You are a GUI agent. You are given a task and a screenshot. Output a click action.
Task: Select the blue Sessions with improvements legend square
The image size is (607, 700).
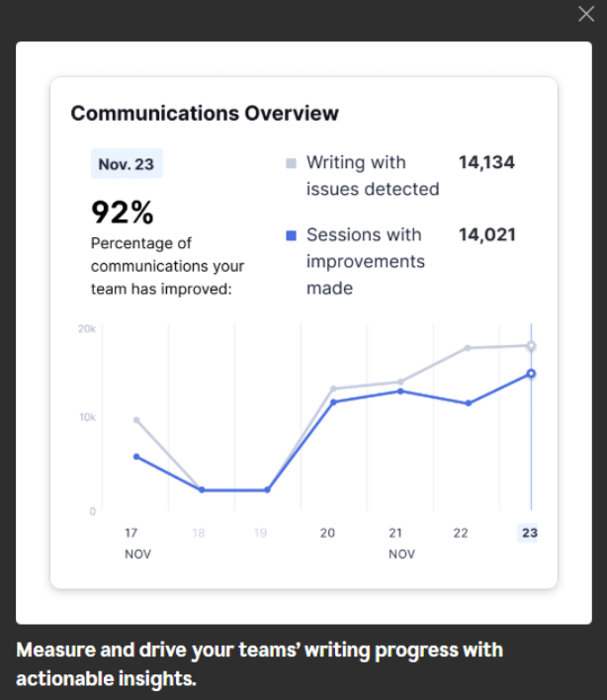pyautogui.click(x=291, y=235)
